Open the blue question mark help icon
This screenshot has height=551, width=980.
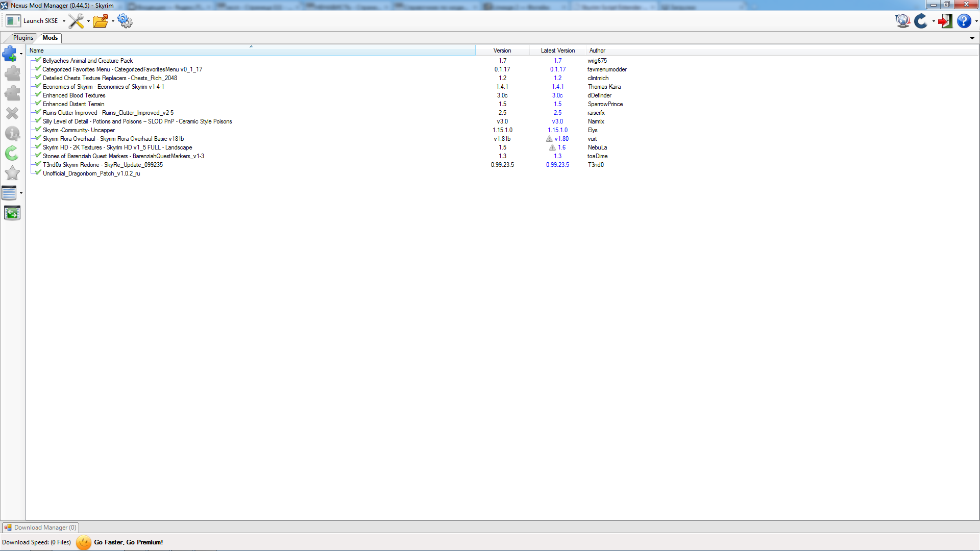[x=964, y=21]
